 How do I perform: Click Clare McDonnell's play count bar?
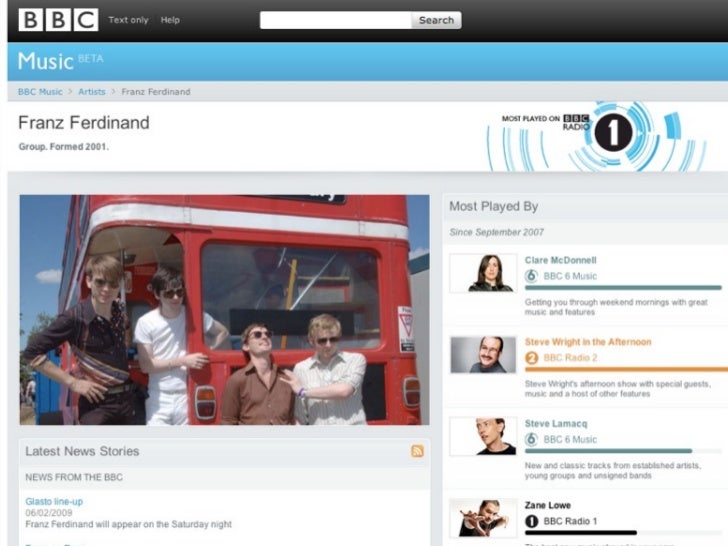tap(623, 288)
